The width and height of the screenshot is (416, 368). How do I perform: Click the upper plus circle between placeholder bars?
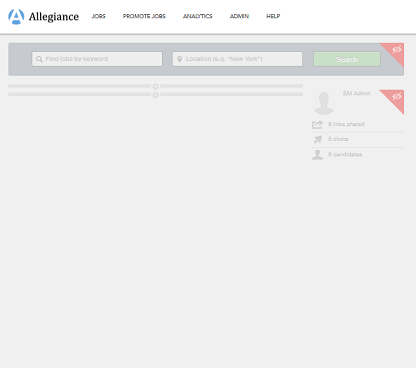155,87
